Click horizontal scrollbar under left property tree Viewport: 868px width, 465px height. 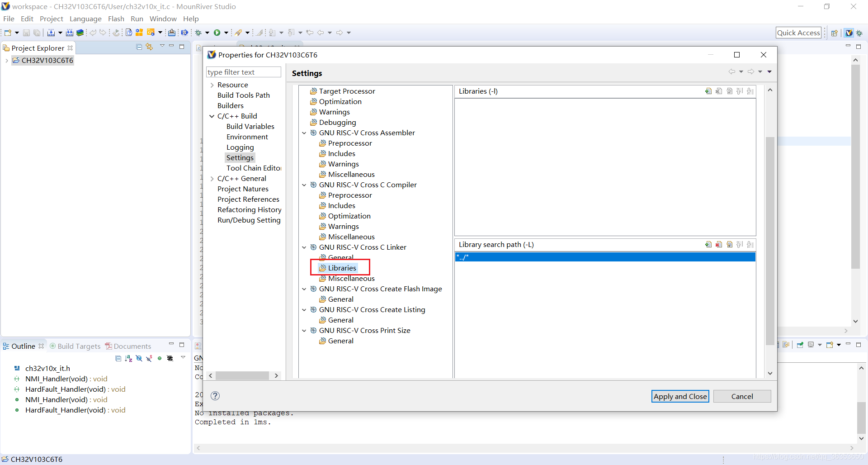point(242,375)
